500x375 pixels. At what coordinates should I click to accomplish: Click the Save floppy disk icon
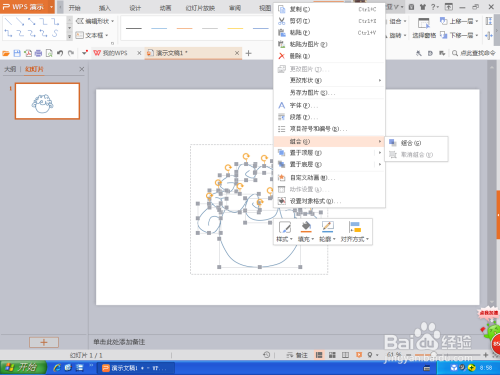tap(17, 53)
